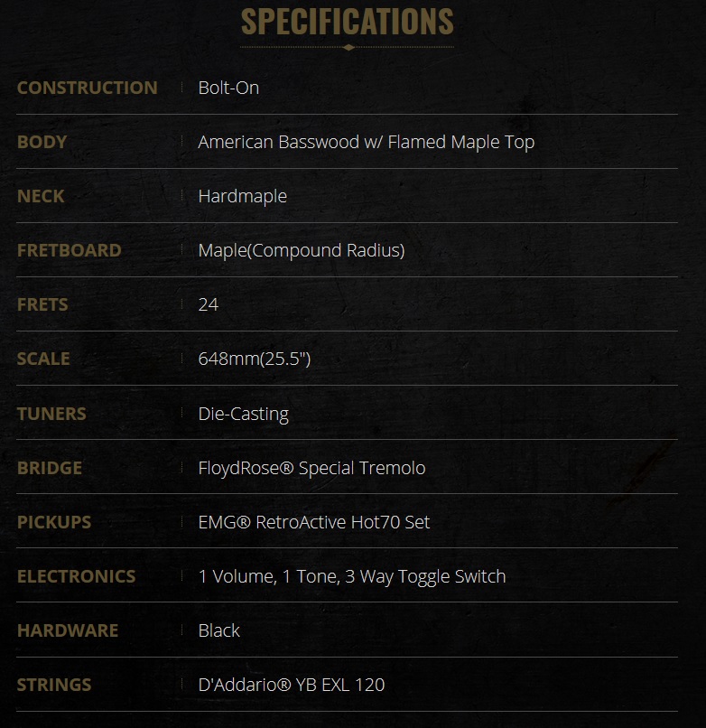Click the SPECIFICATIONS heading
Image resolution: width=706 pixels, height=728 pixels.
tap(348, 21)
